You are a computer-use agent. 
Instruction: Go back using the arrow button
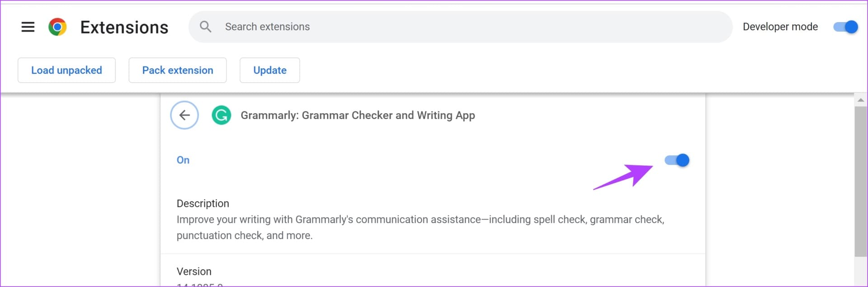(x=184, y=115)
